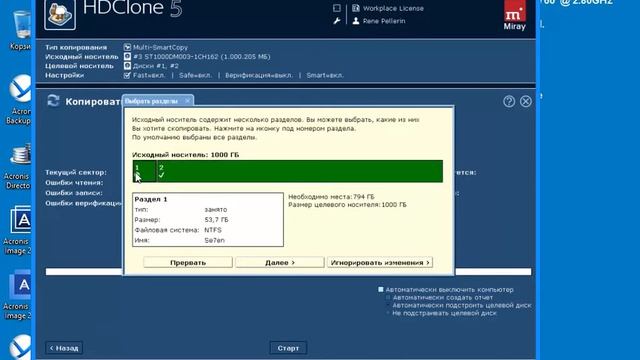The image size is (640, 360).
Task: Click the Safe=вкл. setting
Action: click(196, 75)
